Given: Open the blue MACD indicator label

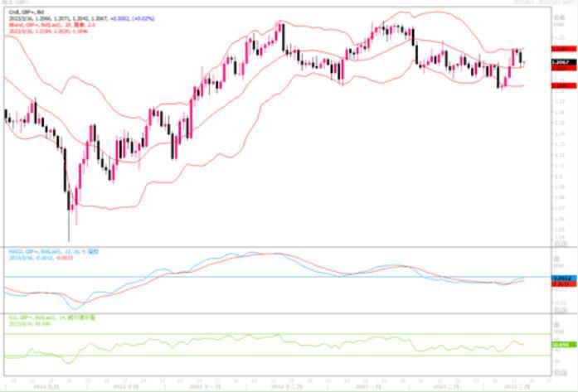Looking at the screenshot, I should tap(54, 252).
